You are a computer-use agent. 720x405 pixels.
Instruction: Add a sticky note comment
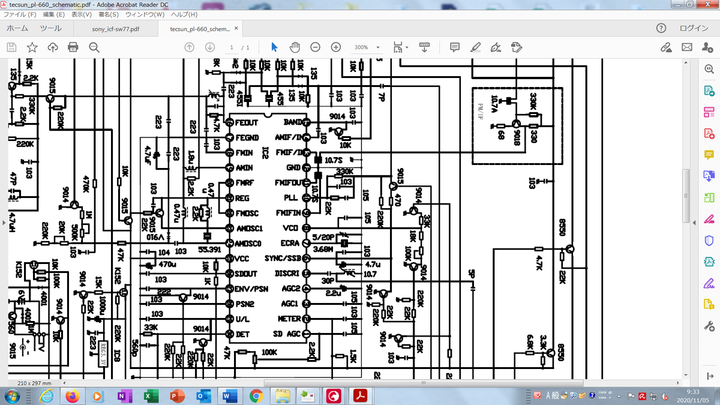click(454, 47)
